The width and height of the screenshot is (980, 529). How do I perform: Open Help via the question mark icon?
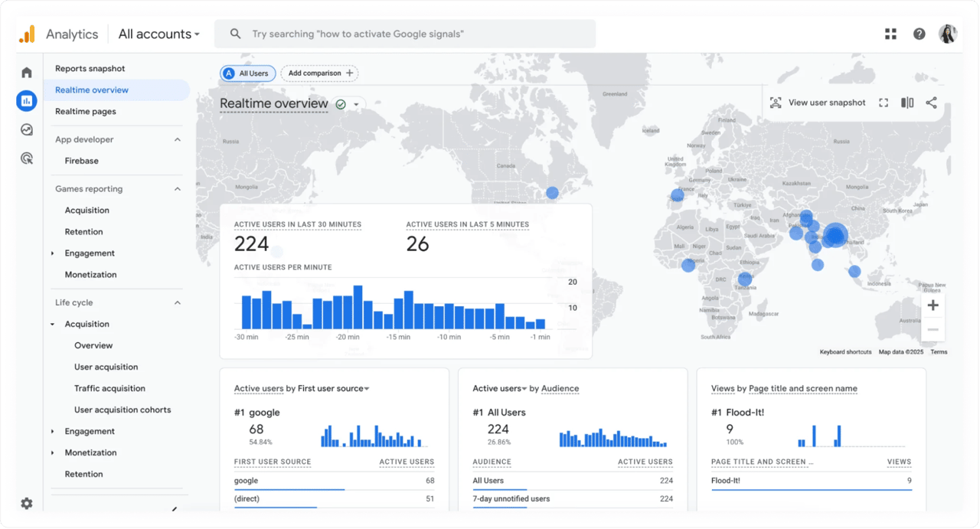coord(919,34)
